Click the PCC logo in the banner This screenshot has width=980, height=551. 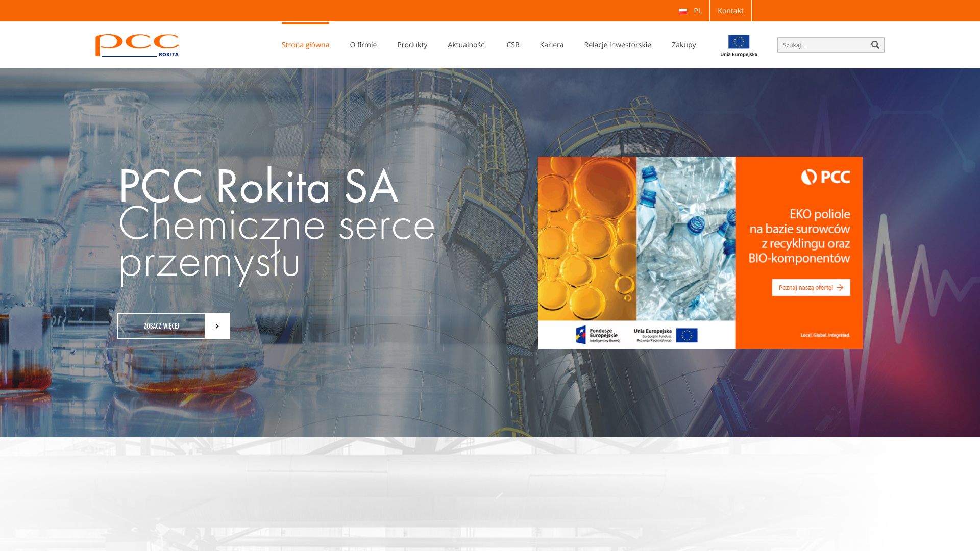[825, 177]
